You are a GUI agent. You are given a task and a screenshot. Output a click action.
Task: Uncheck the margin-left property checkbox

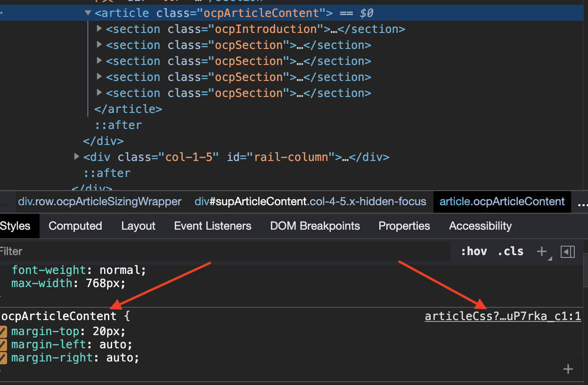pyautogui.click(x=3, y=345)
